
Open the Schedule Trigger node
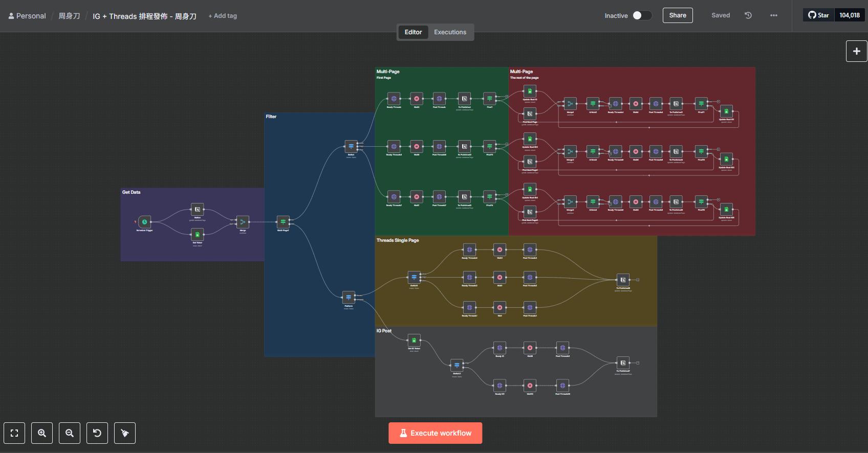[144, 222]
